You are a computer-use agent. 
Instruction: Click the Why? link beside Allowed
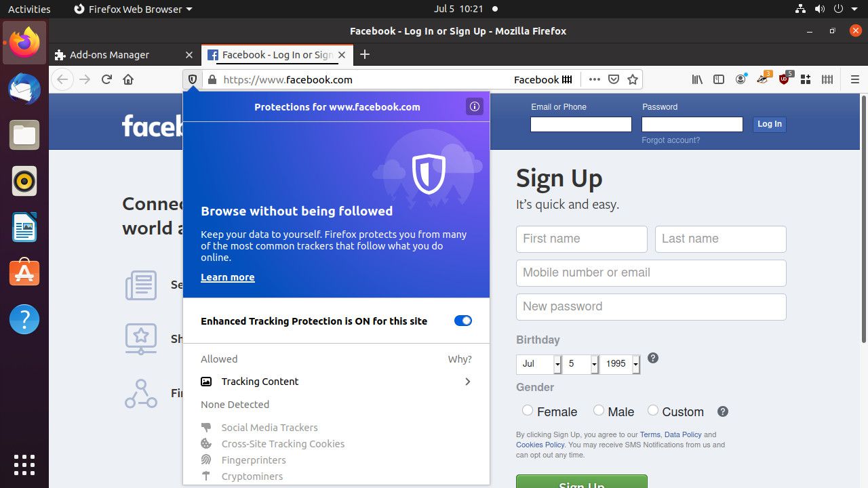click(460, 359)
